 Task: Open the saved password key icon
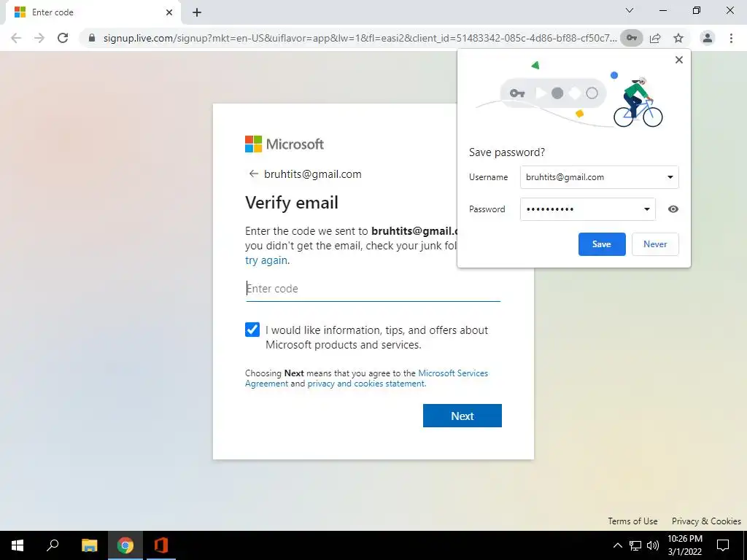(x=631, y=38)
